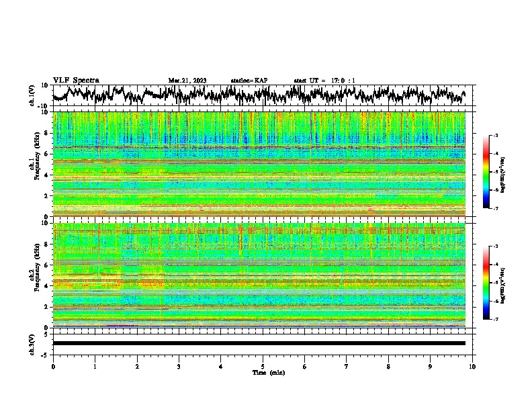Click the black ch.3 voltage bar
The width and height of the screenshot is (532, 411).
pyautogui.click(x=259, y=343)
